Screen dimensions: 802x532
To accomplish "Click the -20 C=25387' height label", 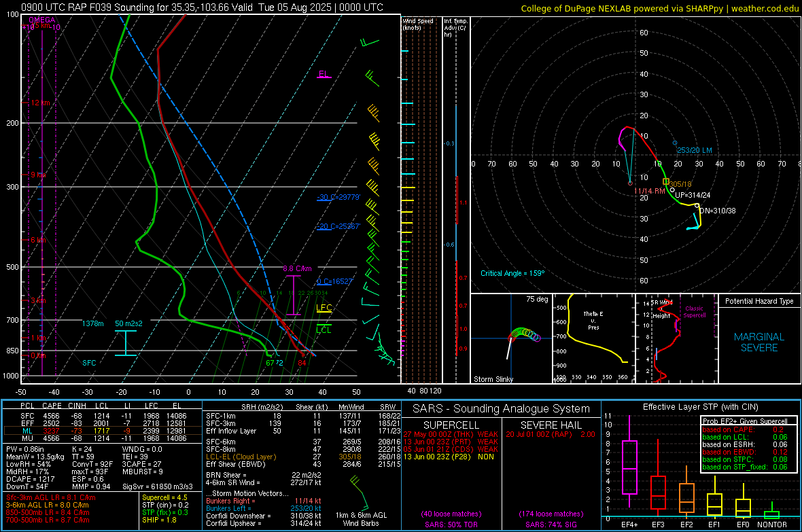I will pyautogui.click(x=338, y=226).
